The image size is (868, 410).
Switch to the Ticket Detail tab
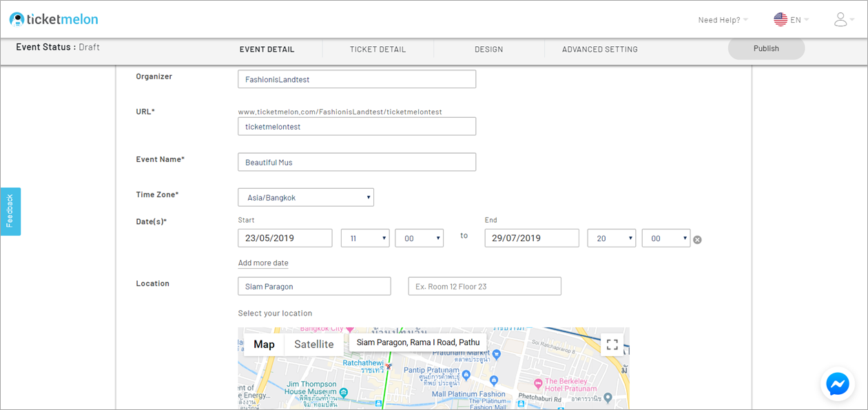click(378, 50)
